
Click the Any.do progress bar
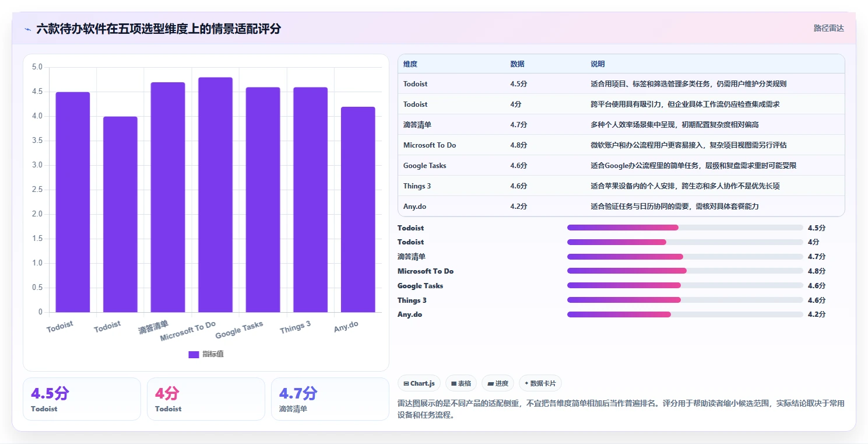click(x=685, y=314)
